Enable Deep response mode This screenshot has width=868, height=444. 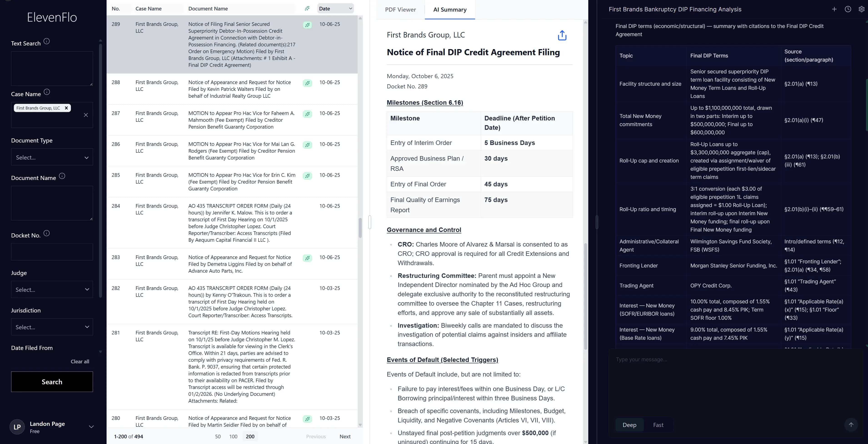pos(629,425)
